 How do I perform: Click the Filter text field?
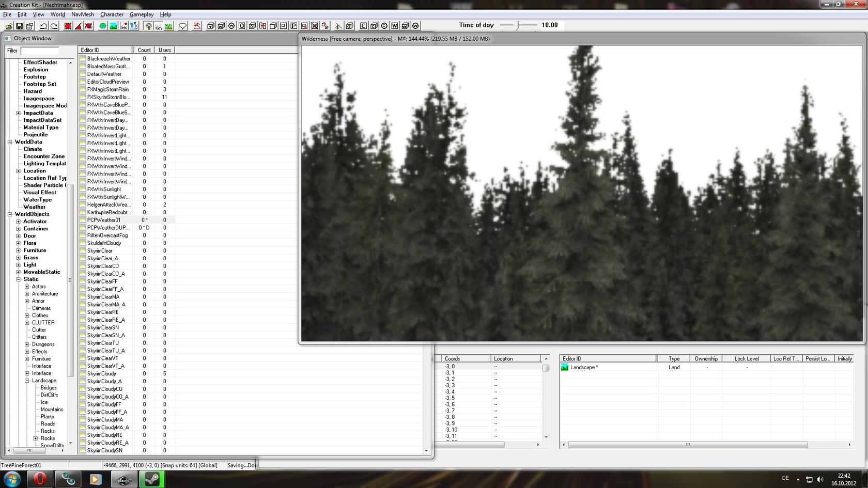(x=39, y=51)
